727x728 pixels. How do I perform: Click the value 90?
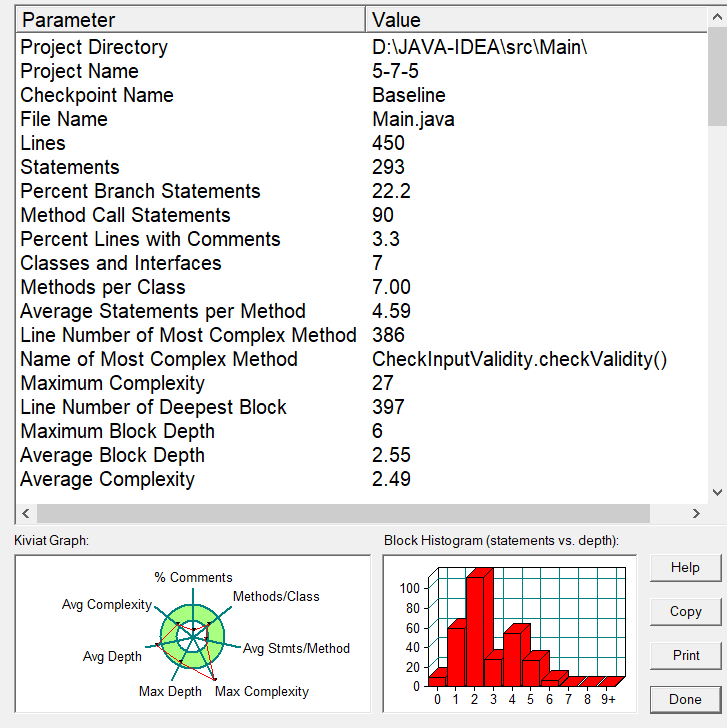coord(383,215)
